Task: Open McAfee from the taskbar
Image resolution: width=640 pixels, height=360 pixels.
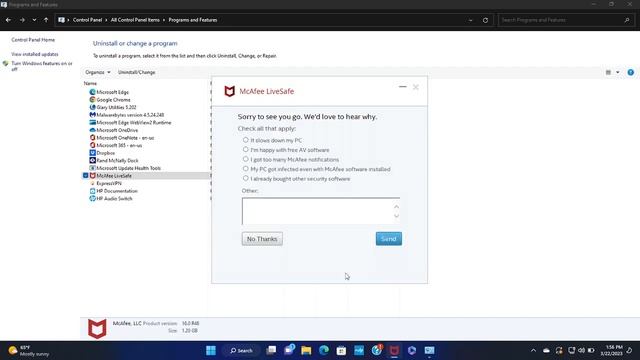Action: (394, 351)
